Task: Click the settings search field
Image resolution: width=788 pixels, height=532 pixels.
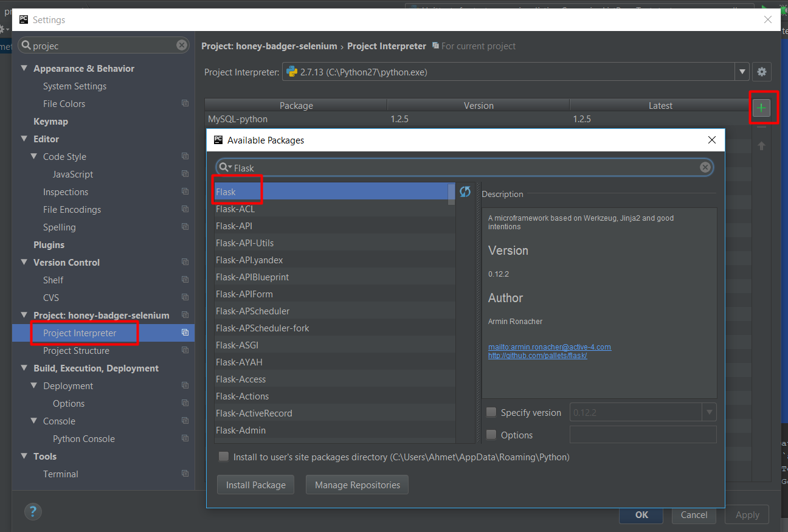Action: [103, 45]
